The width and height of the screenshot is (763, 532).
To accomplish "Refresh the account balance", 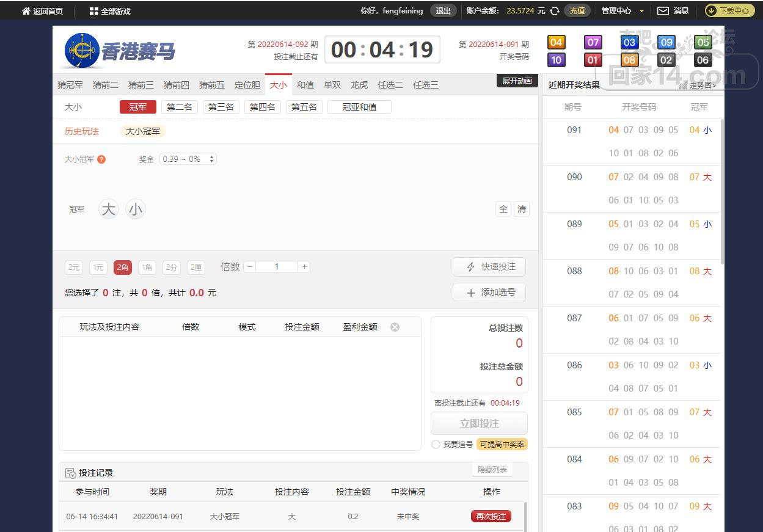I will 555,11.
